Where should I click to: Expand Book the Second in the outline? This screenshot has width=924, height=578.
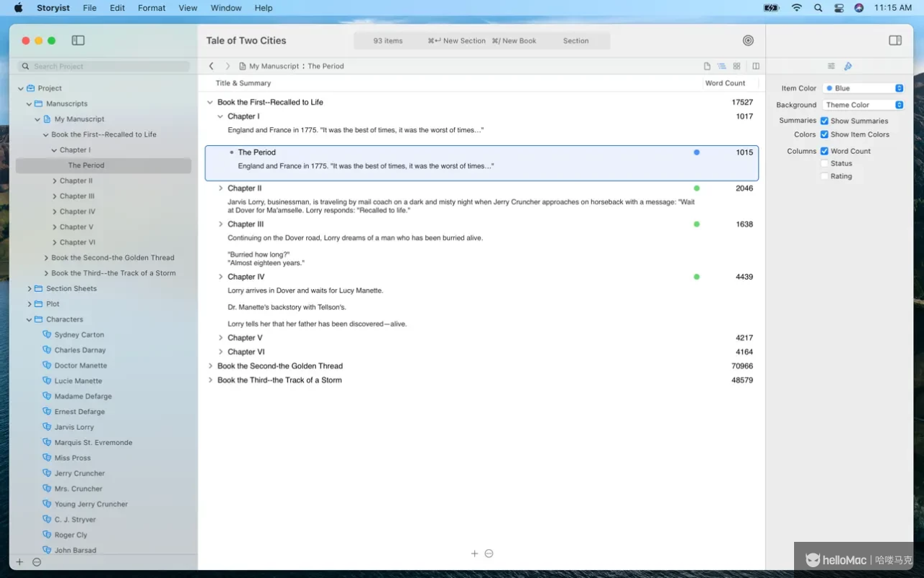coord(210,366)
